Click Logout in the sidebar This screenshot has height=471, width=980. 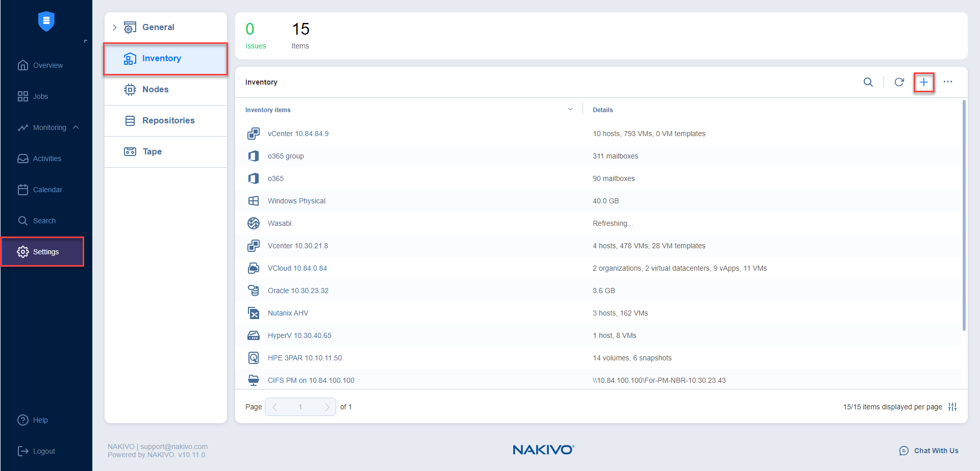44,451
